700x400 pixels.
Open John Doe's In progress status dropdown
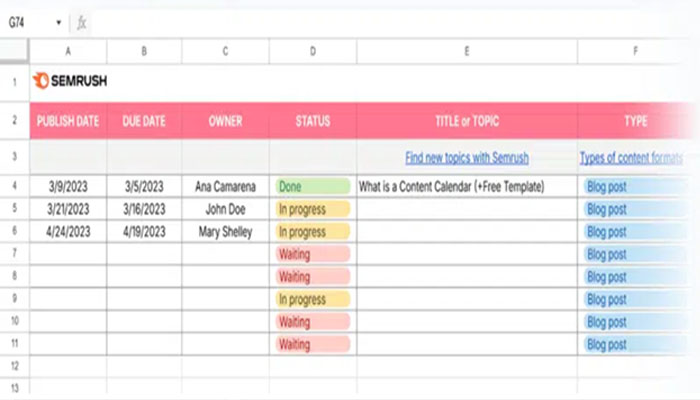(312, 209)
